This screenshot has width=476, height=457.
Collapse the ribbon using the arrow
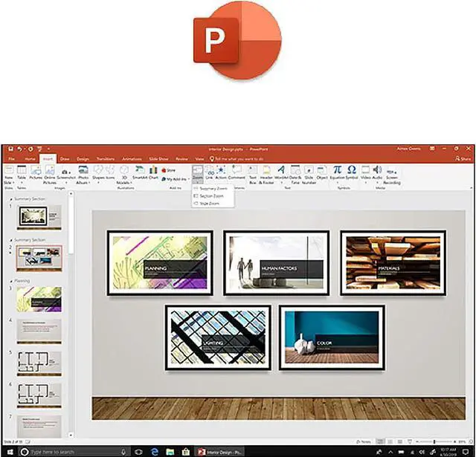click(471, 188)
